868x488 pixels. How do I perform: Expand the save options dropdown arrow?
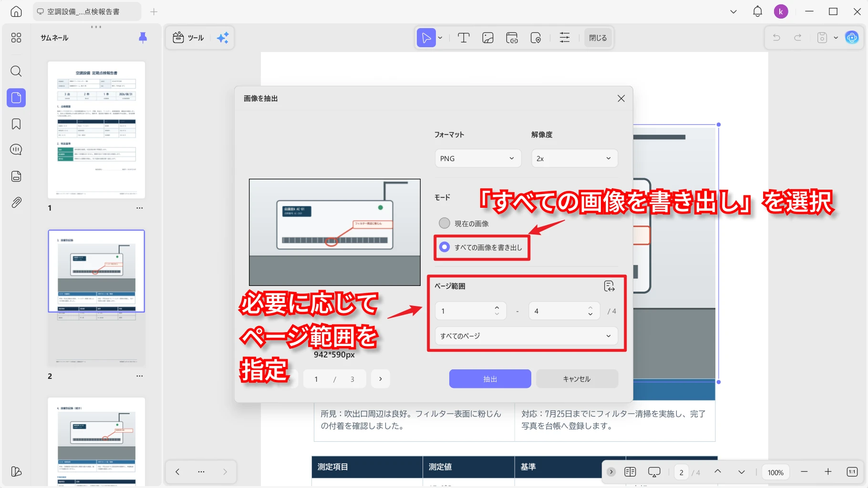pyautogui.click(x=836, y=38)
